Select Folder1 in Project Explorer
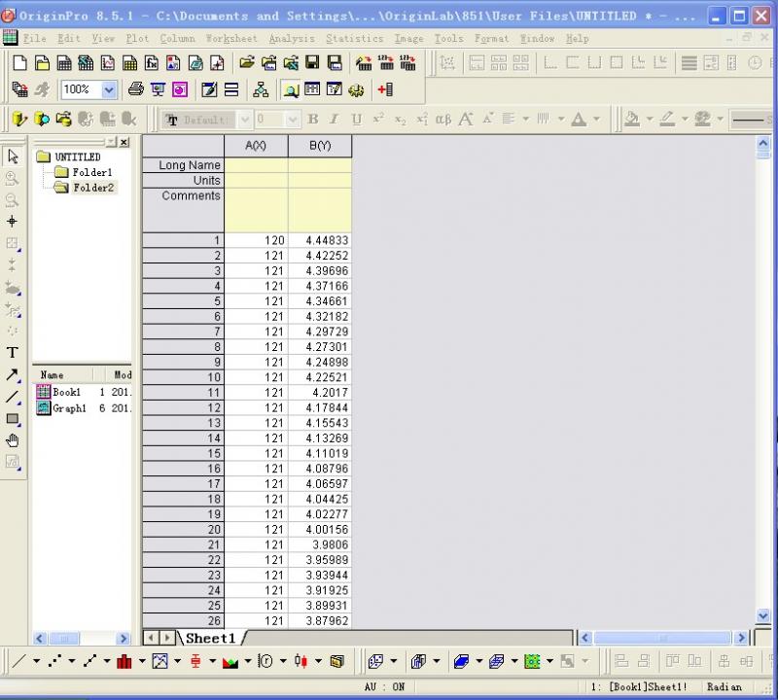Image resolution: width=778 pixels, height=700 pixels. coord(90,172)
